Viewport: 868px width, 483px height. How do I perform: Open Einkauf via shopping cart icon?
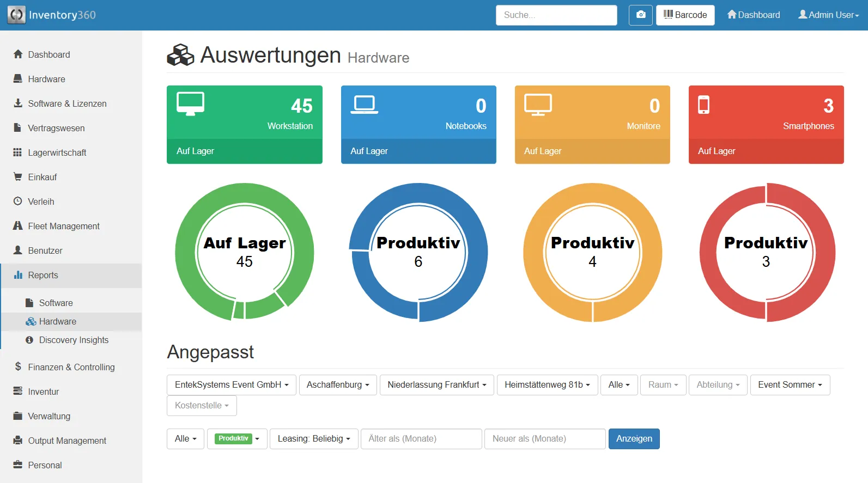tap(18, 177)
